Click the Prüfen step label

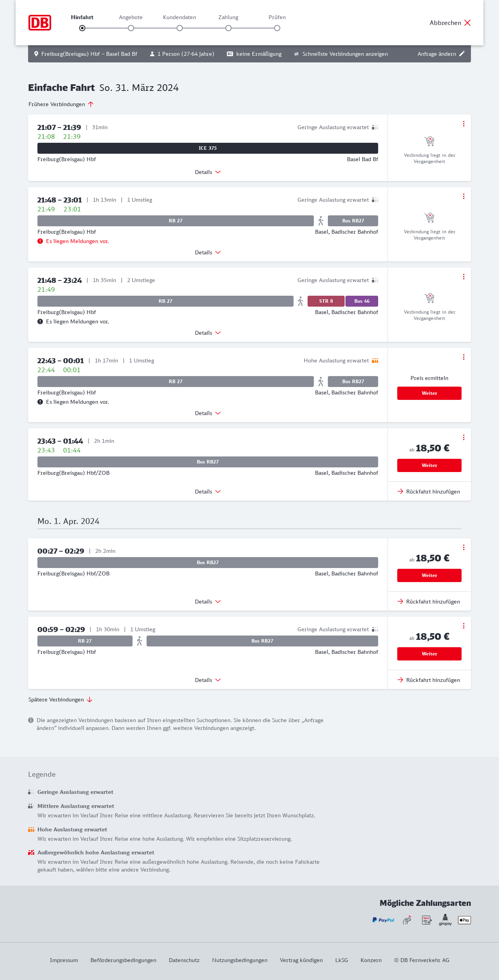[277, 17]
